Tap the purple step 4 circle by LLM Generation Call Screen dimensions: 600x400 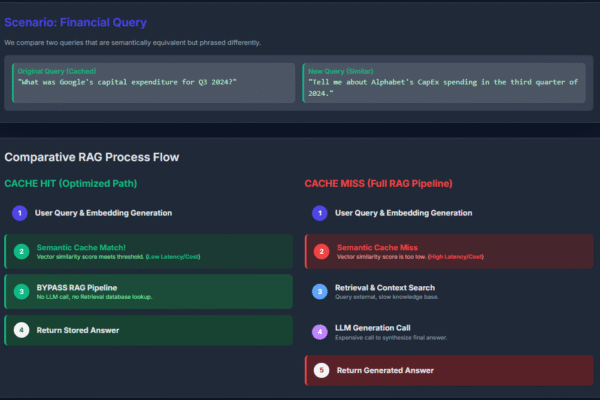point(320,331)
